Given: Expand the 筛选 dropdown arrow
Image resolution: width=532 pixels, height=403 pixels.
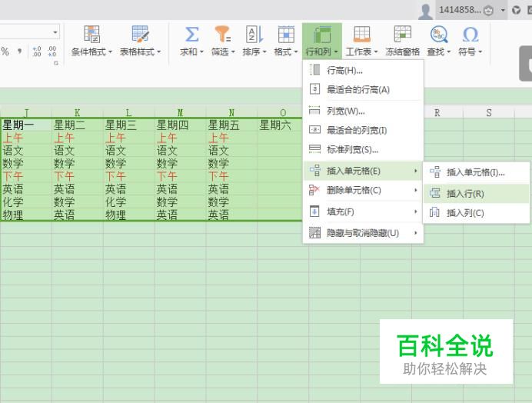Looking at the screenshot, I should [233, 52].
